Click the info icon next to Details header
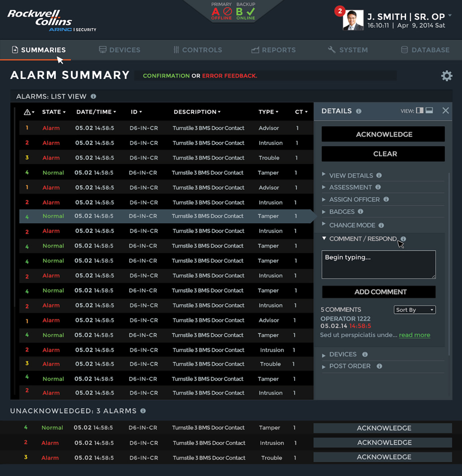The width and height of the screenshot is (462, 476). click(358, 111)
